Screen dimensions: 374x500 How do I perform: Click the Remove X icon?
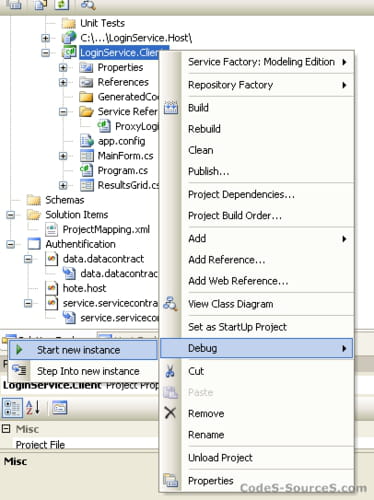[170, 413]
